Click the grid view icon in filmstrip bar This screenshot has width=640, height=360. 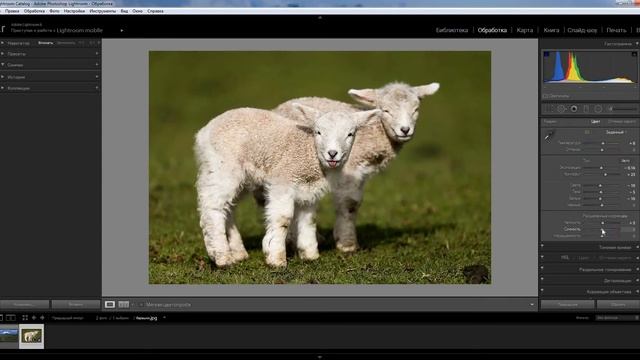(x=25, y=318)
